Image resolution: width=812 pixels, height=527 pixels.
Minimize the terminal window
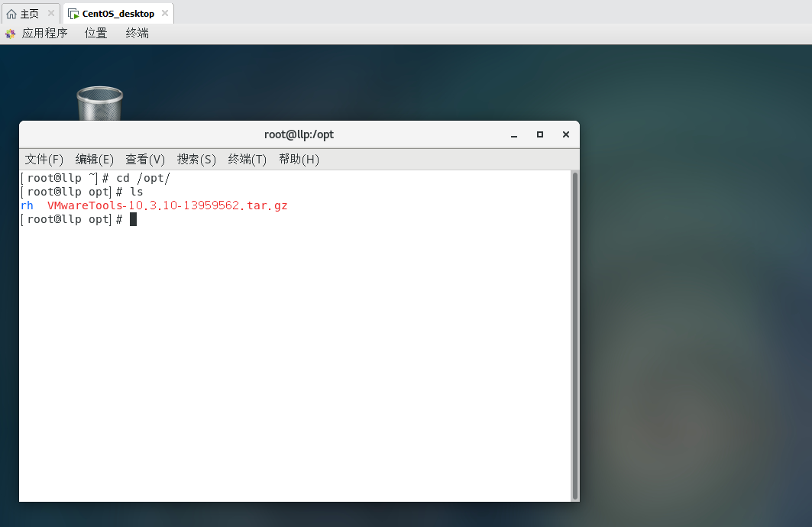514,134
